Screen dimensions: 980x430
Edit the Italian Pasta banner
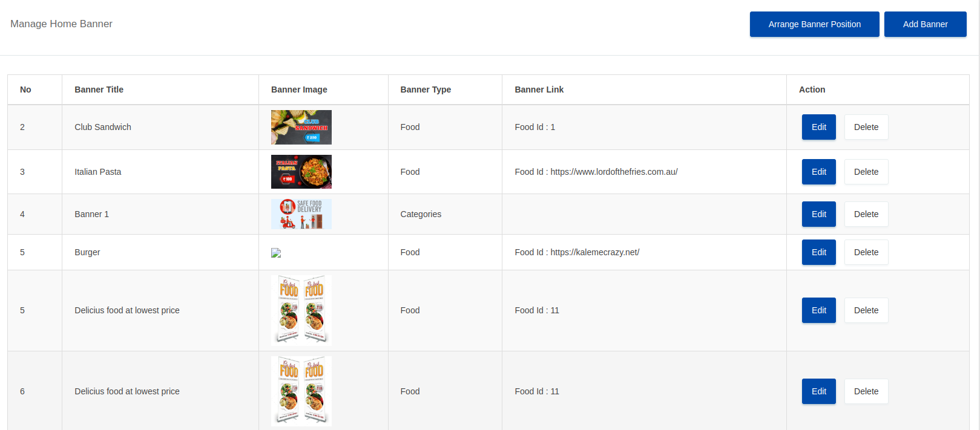[x=818, y=172]
